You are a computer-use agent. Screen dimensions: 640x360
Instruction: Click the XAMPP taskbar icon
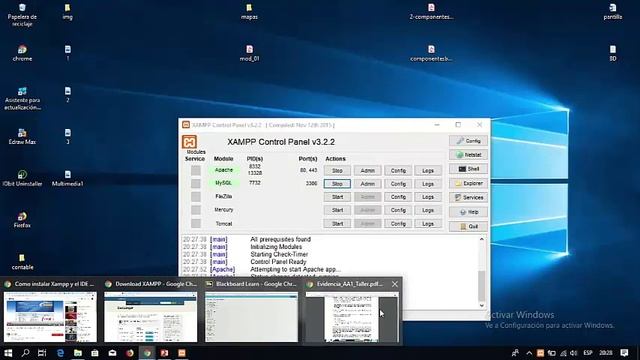tap(182, 353)
